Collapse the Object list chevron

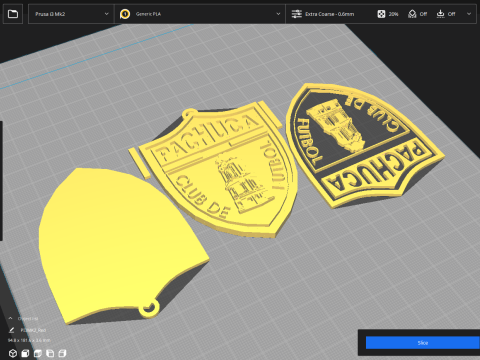tap(11, 318)
